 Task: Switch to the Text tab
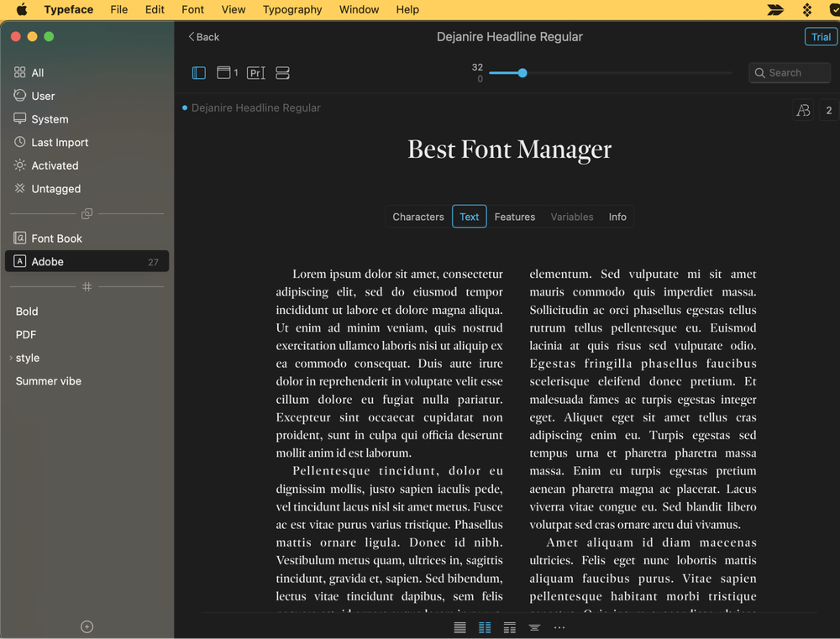(470, 217)
